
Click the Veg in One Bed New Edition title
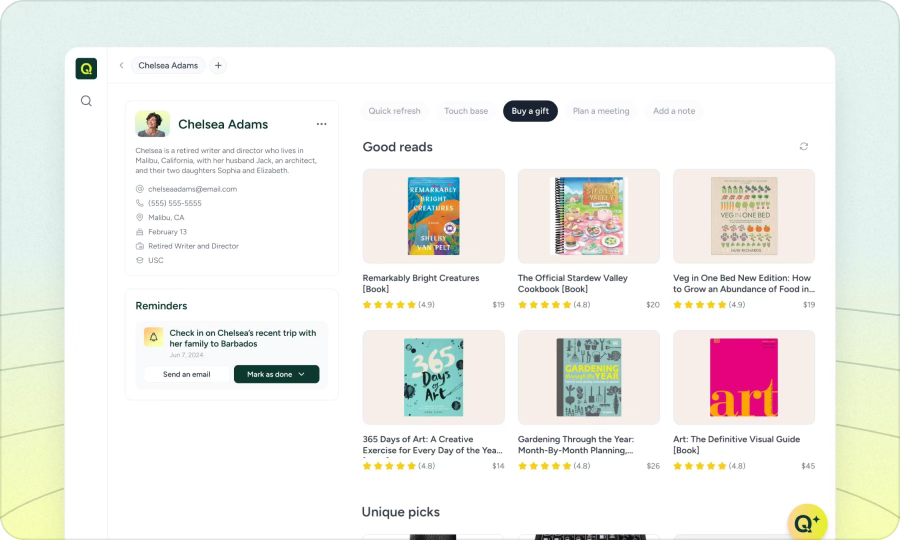pyautogui.click(x=743, y=283)
